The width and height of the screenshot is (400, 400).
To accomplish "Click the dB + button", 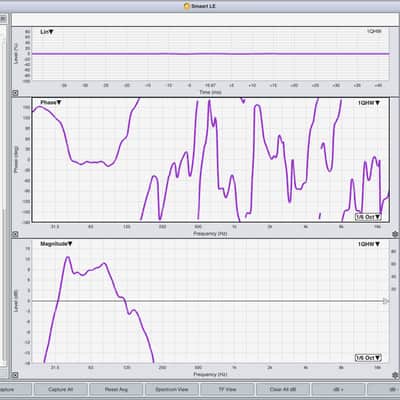I will point(338,389).
